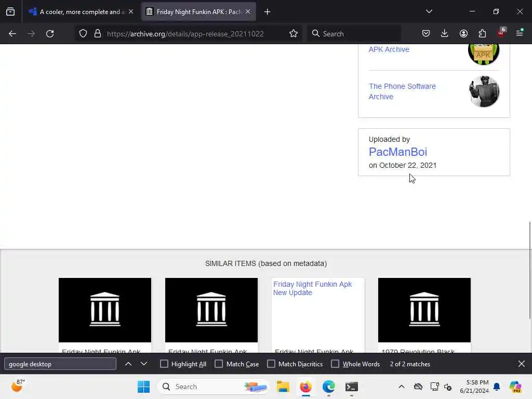
Task: Click the taskbar Search box
Action: (x=214, y=387)
